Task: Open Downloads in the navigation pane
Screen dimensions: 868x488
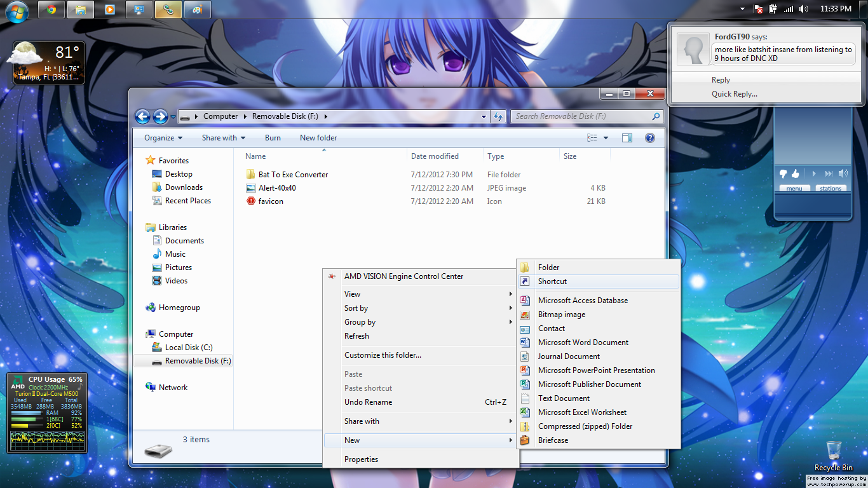Action: click(x=184, y=187)
